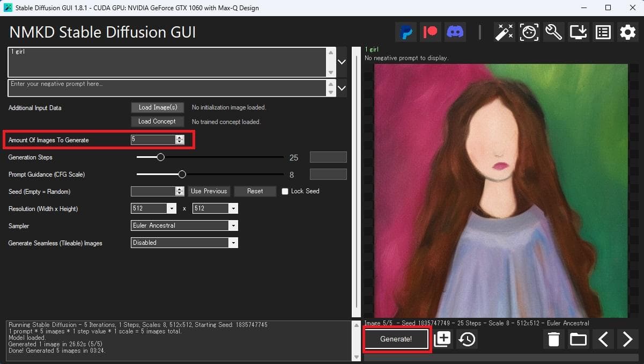Viewport: 644px width, 364px height.
Task: Delete current image with trash icon
Action: (554, 339)
